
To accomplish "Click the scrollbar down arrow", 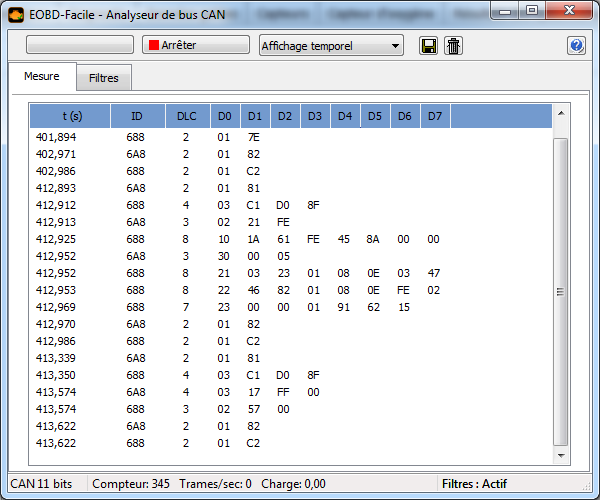I will (560, 453).
